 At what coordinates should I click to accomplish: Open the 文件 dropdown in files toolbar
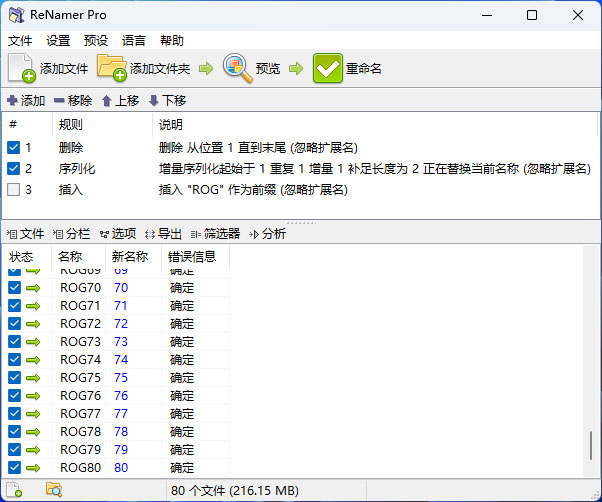click(x=25, y=233)
